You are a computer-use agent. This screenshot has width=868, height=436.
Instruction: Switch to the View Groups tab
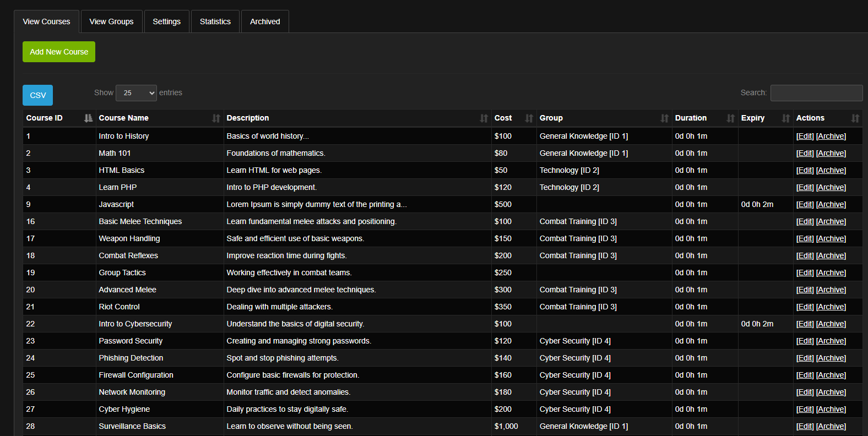pyautogui.click(x=111, y=21)
